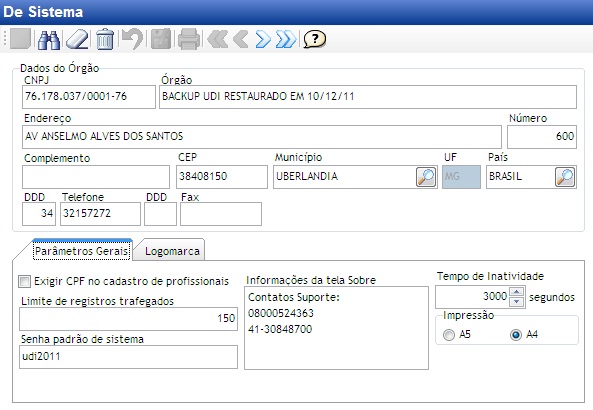This screenshot has height=410, width=593.
Task: Open País lookup magnifier
Action: coord(565,177)
